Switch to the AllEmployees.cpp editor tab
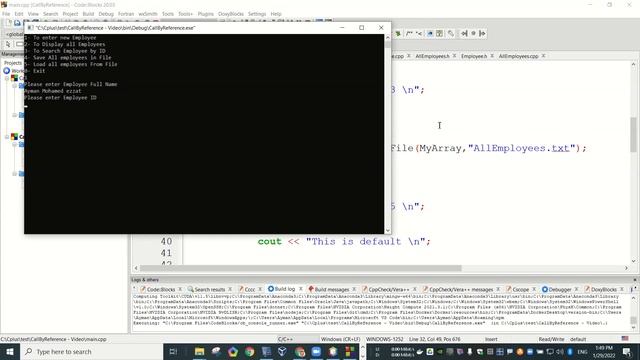 tap(518, 56)
